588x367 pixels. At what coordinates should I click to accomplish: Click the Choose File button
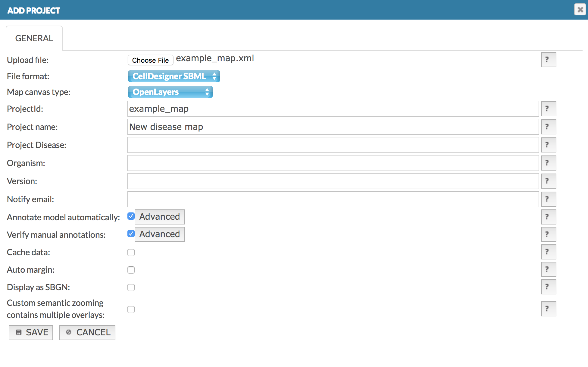pos(150,60)
